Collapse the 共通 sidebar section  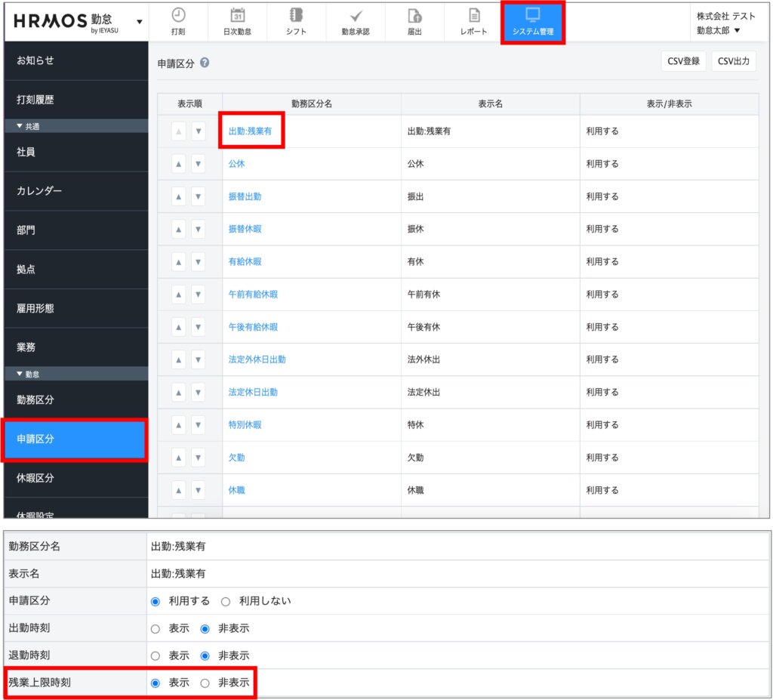coord(20,126)
